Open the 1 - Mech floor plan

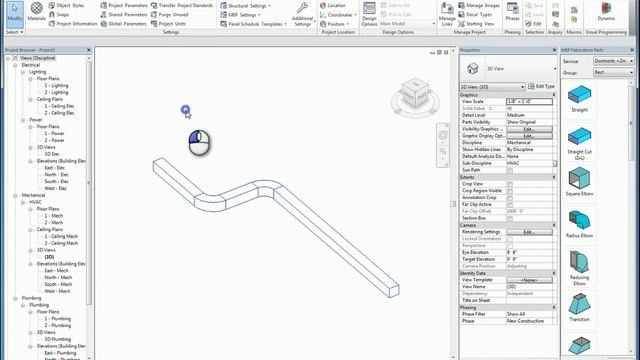tap(53, 216)
